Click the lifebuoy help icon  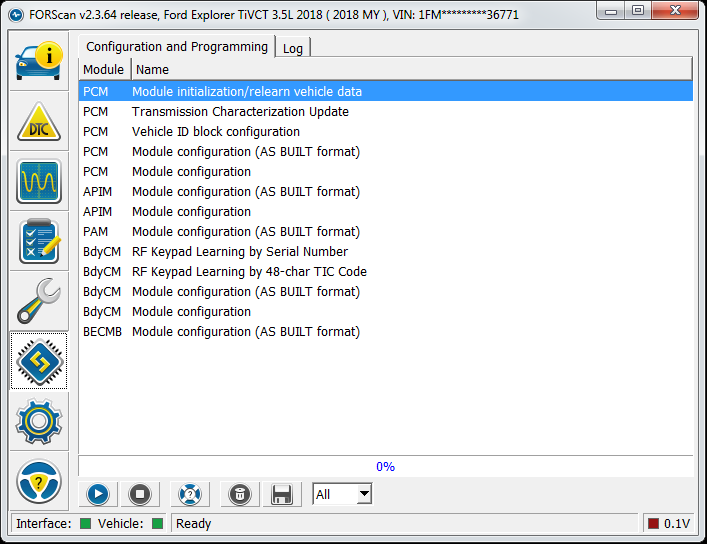click(190, 494)
